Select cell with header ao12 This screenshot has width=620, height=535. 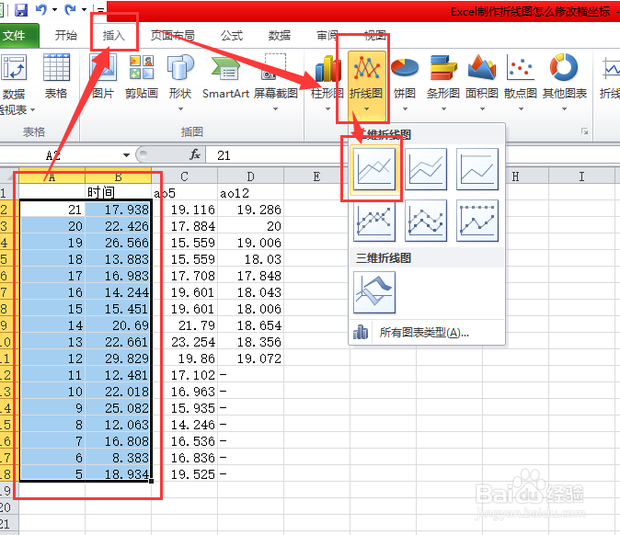click(x=250, y=193)
